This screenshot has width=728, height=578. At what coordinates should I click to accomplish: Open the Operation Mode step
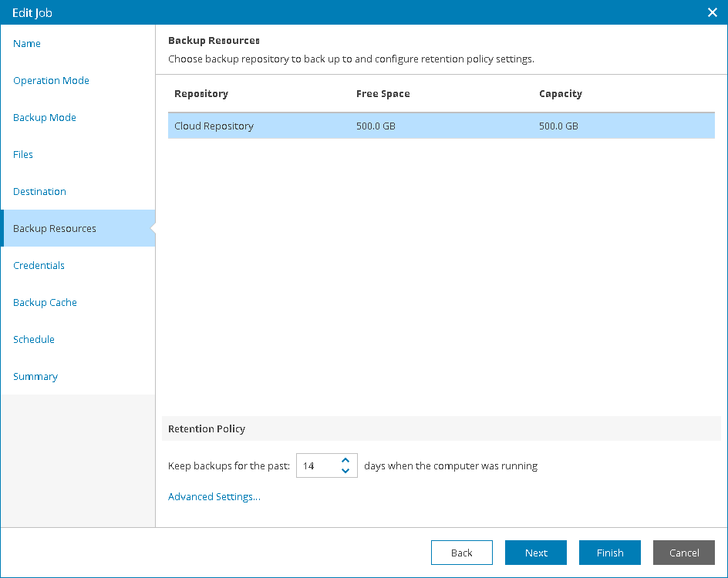pos(51,81)
